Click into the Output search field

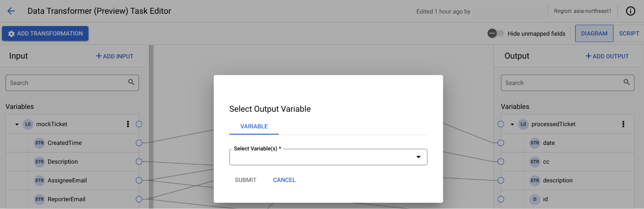561,83
